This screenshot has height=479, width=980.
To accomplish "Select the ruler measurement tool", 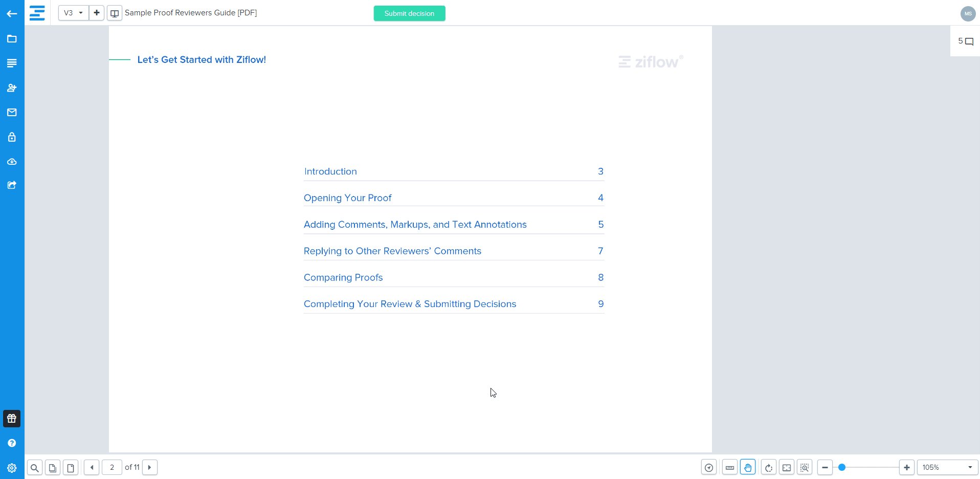I will 730,467.
